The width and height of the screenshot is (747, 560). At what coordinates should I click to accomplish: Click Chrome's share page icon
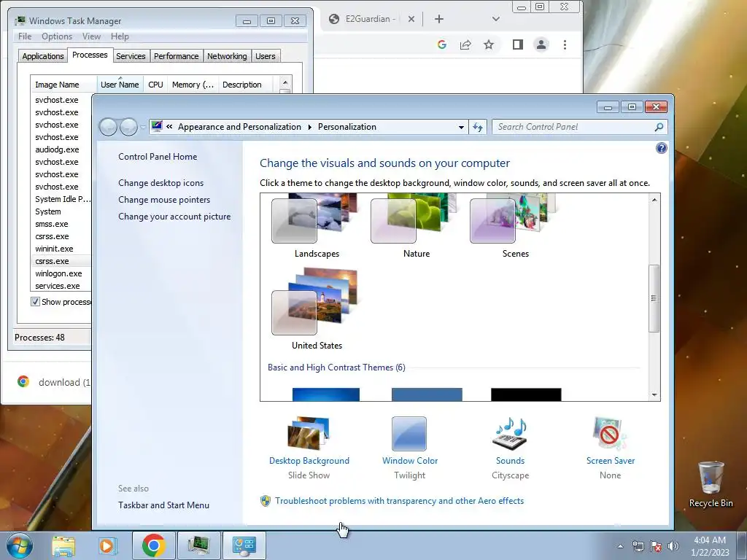point(465,44)
